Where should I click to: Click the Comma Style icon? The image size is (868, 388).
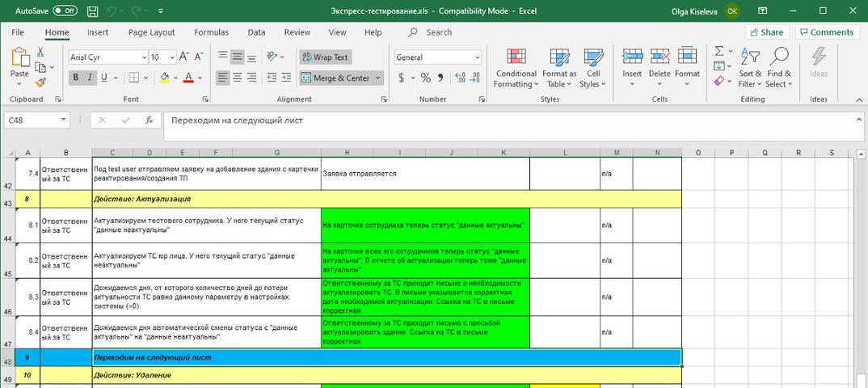click(x=440, y=78)
